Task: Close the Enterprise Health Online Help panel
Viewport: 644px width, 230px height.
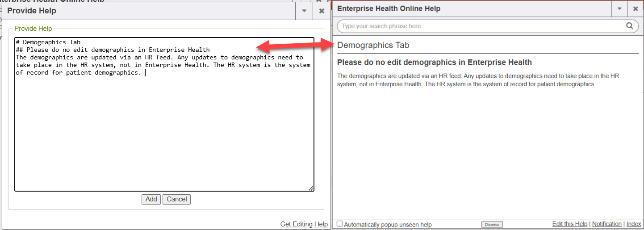Action: pos(636,9)
